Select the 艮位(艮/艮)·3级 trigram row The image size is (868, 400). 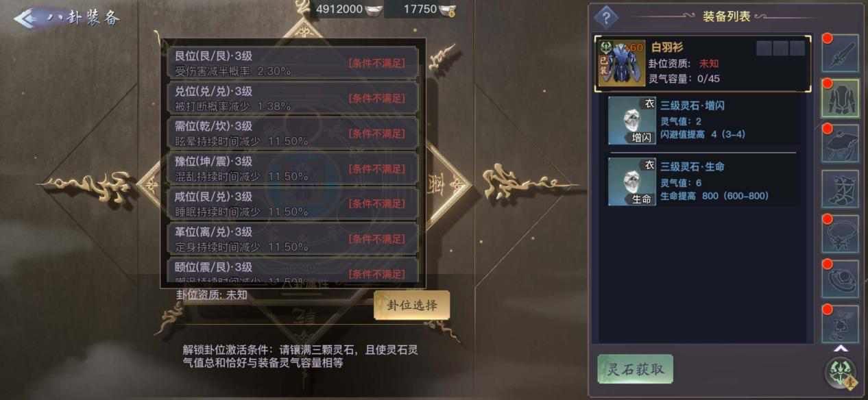293,62
